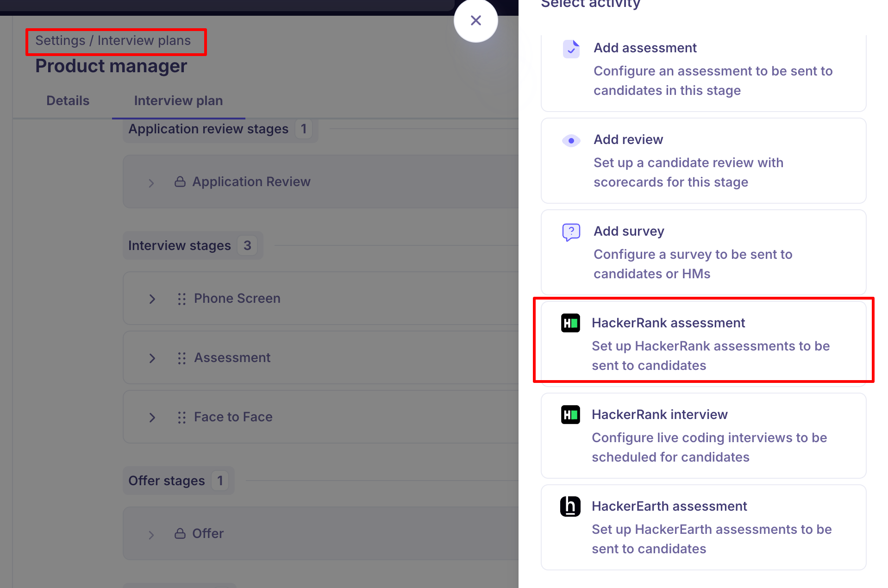
Task: Click the lock icon beside Application Review
Action: (x=180, y=181)
